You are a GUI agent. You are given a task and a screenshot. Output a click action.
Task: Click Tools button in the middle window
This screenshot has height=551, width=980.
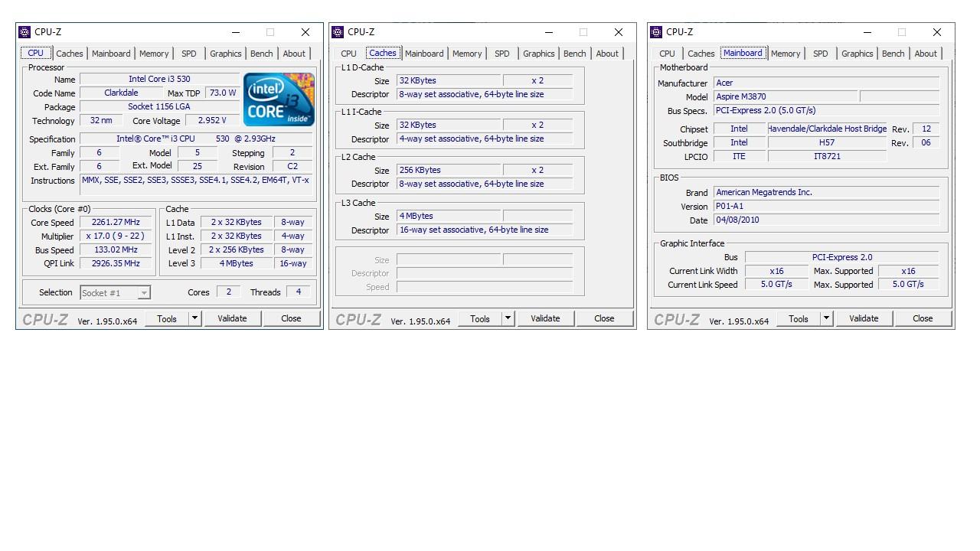480,318
